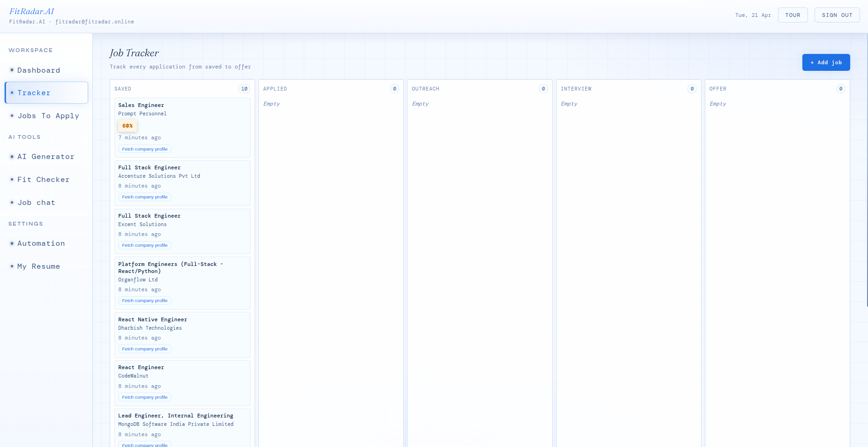
Task: Click Accenture Solutions Pvt Ltd company name
Action: 159,176
